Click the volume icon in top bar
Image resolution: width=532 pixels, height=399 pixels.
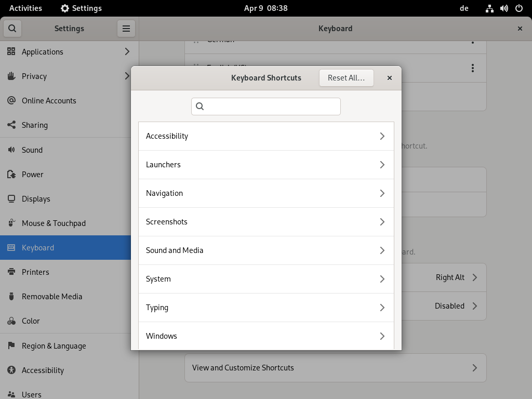coord(504,8)
